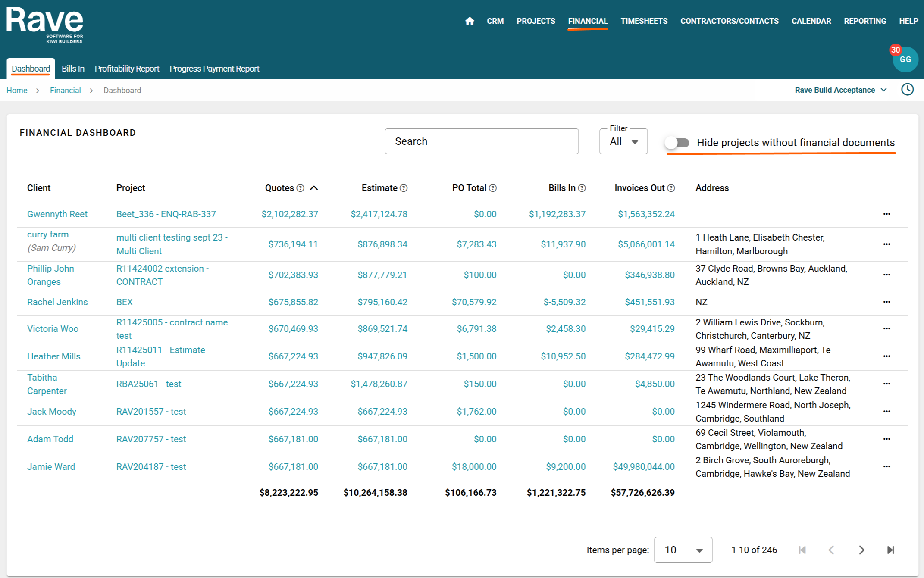Viewport: 924px width, 578px height.
Task: Open the Profitability Report tab
Action: pos(127,69)
